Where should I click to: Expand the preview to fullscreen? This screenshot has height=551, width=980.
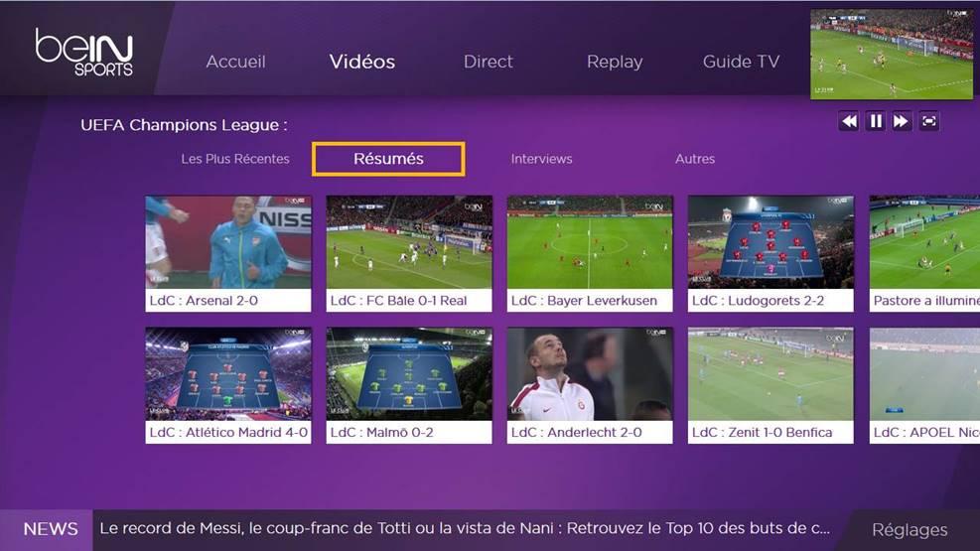click(928, 121)
